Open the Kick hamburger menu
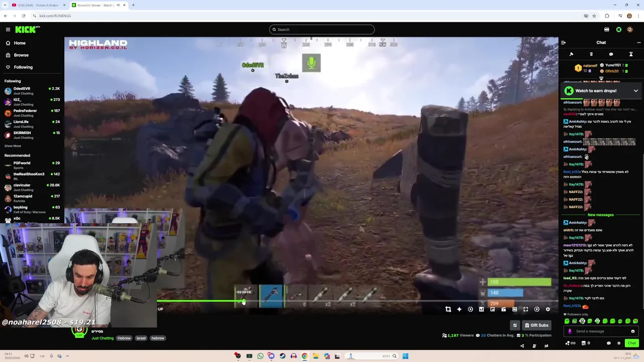 [8, 30]
